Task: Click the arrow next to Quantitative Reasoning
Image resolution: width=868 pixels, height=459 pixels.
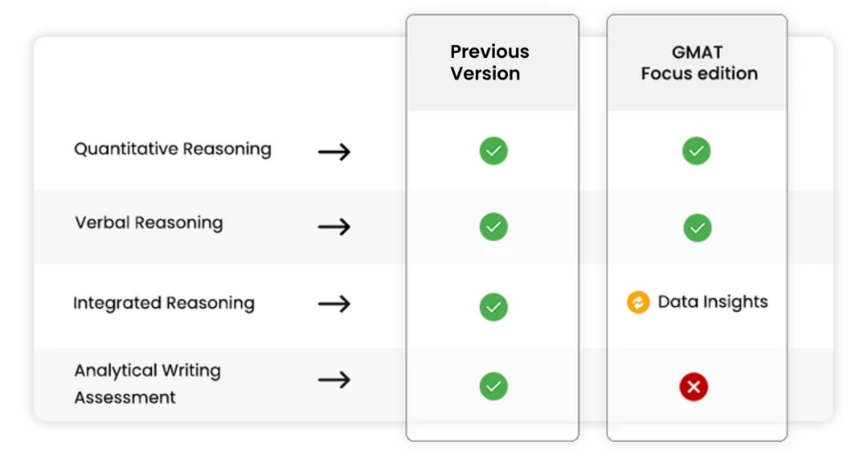Action: (334, 151)
